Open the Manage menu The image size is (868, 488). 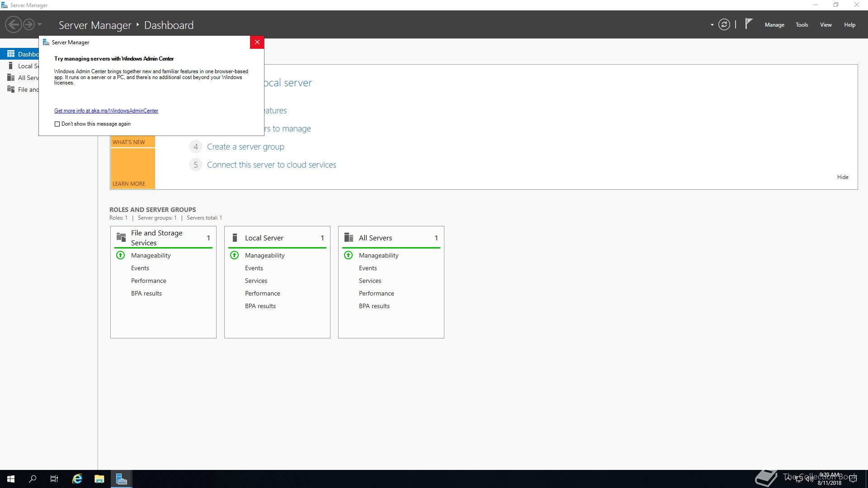(x=774, y=25)
